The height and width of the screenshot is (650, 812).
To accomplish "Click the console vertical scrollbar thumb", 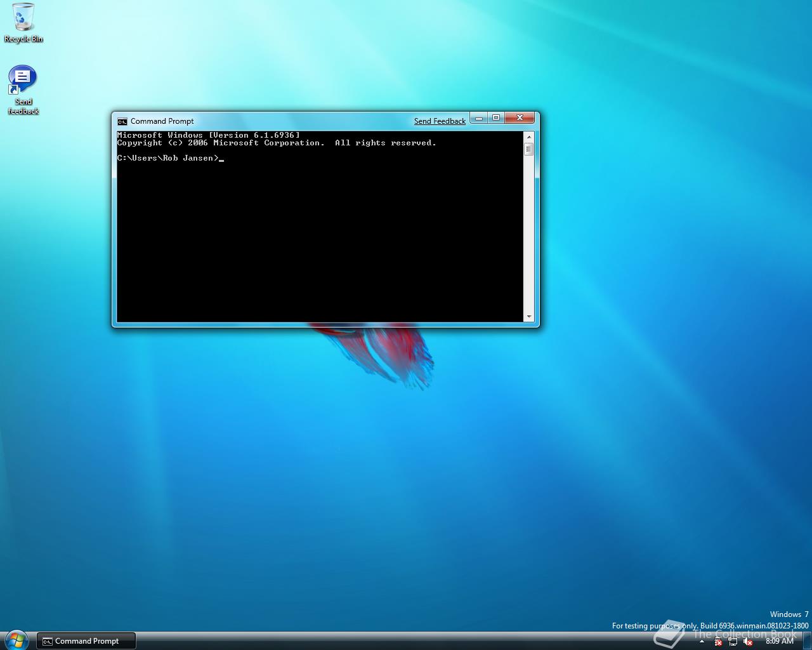I will pos(528,149).
